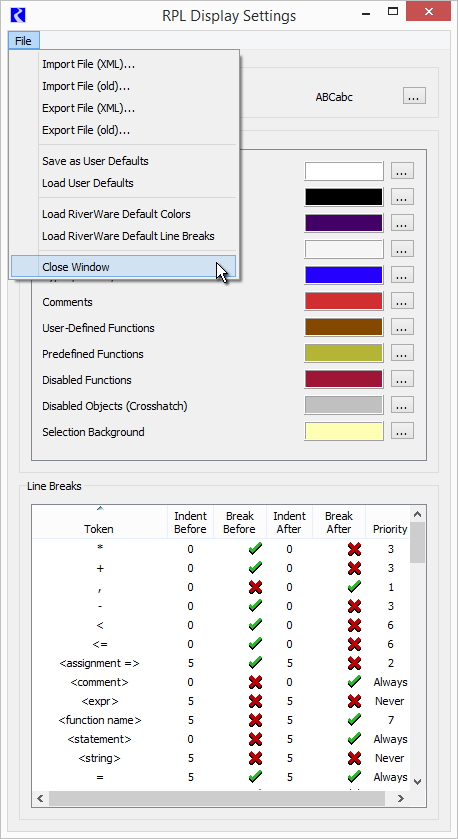Screen dimensions: 458x839
Task: Open color picker button for Disabled Functions
Action: tap(402, 379)
